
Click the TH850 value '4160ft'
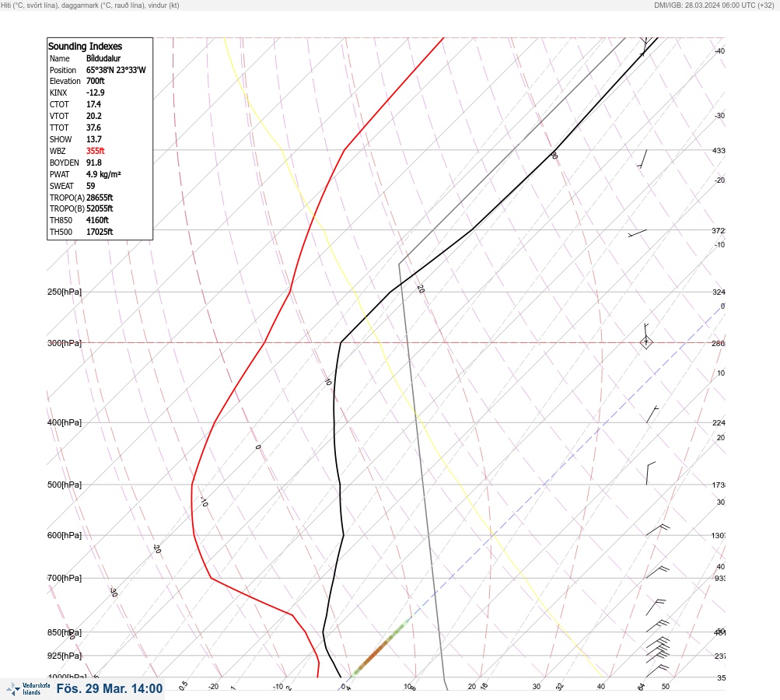click(97, 220)
